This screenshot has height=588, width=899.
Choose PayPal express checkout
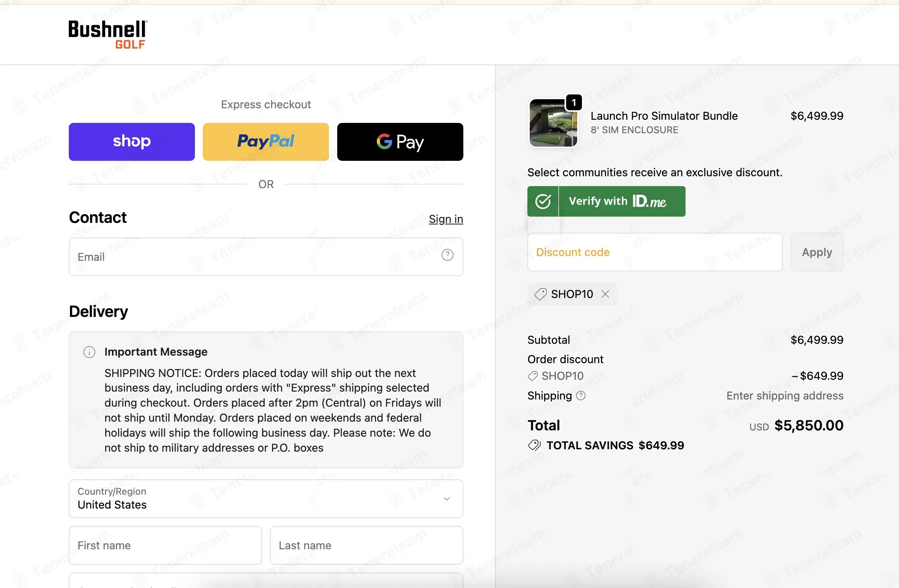tap(266, 142)
